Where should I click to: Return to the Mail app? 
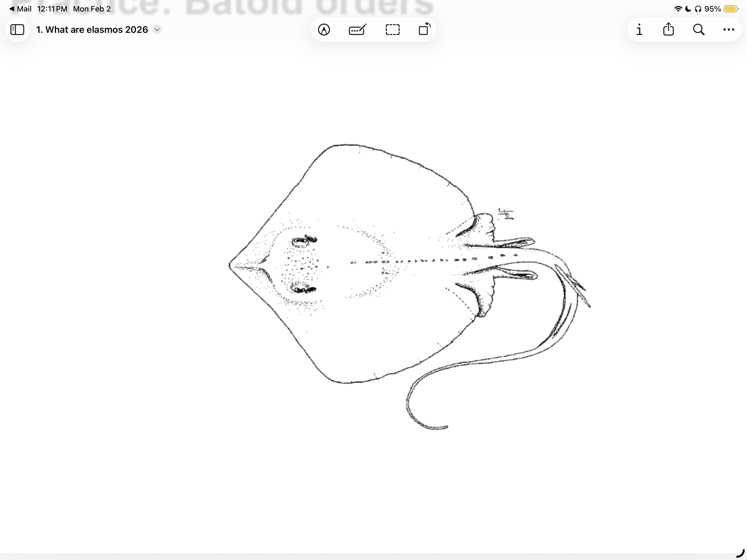(x=20, y=9)
